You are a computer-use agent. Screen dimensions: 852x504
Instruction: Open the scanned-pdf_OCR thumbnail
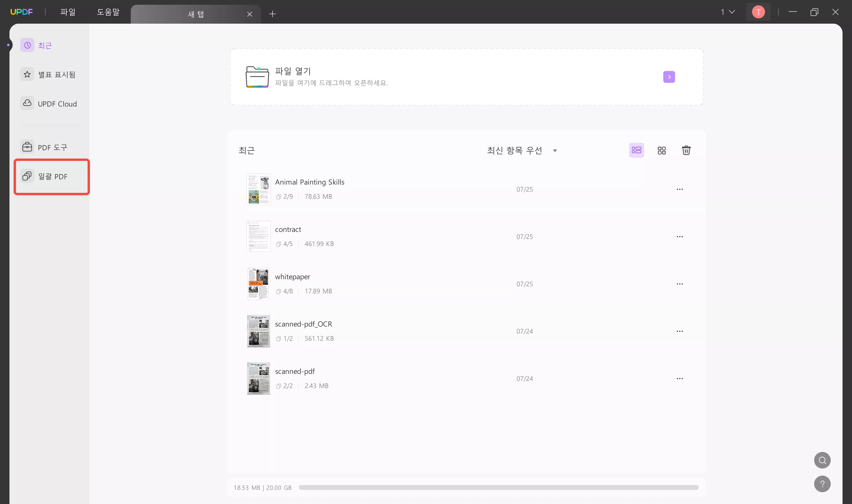[x=259, y=331]
